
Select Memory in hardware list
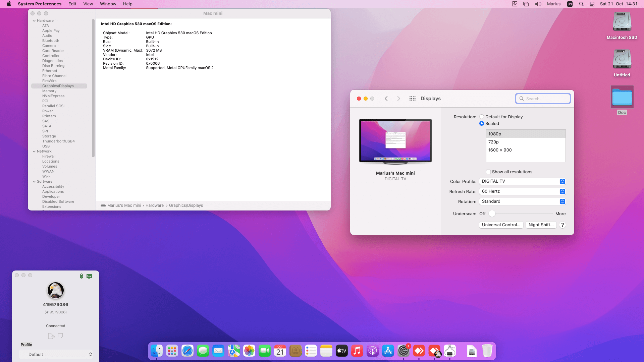tap(49, 91)
